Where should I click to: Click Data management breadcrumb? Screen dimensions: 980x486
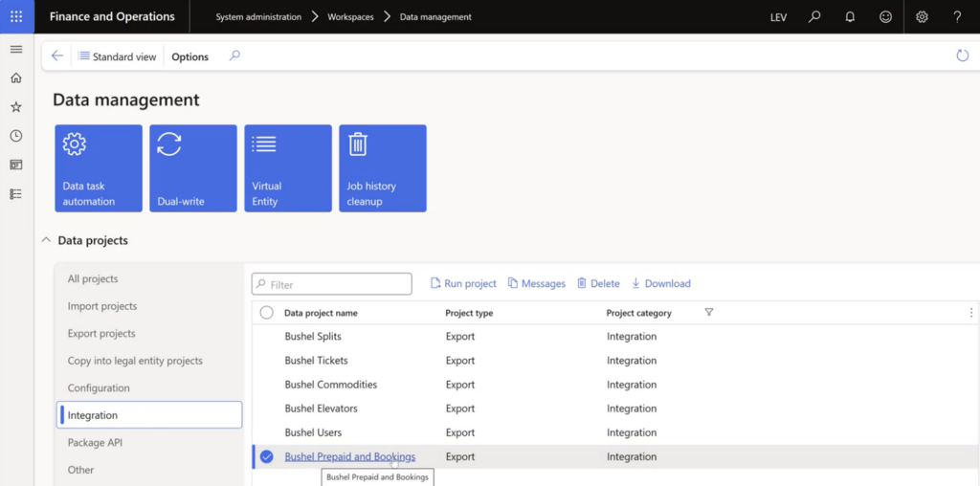coord(435,17)
